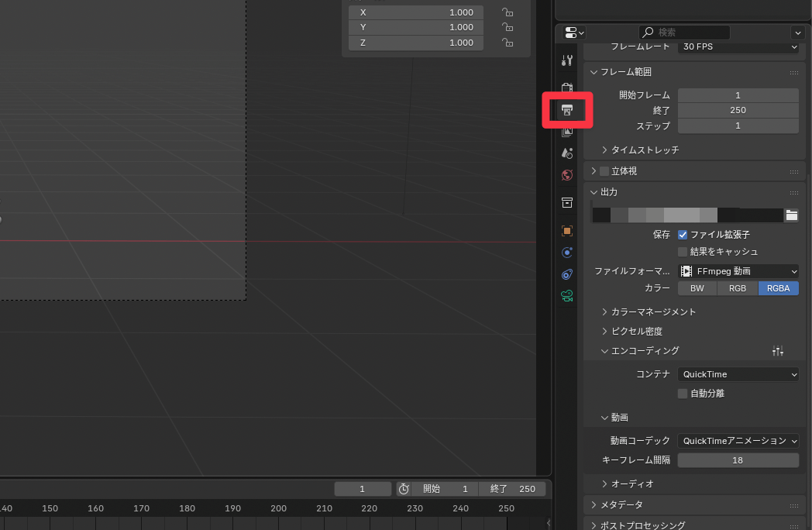Image resolution: width=812 pixels, height=530 pixels.
Task: Switch to View Layer properties tab
Action: point(567,132)
